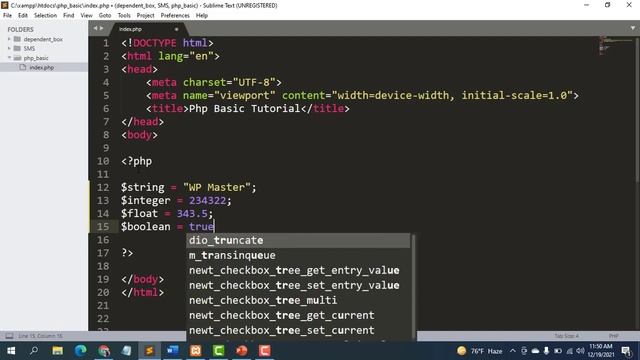The width and height of the screenshot is (640, 360).
Task: Open PowerPoint from taskbar
Action: [x=242, y=351]
